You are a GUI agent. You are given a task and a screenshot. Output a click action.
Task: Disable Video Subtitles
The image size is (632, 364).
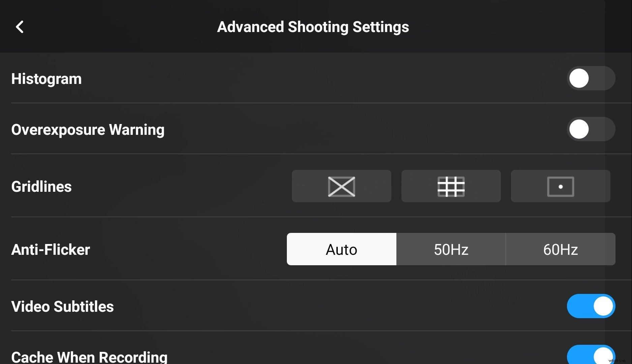(591, 306)
